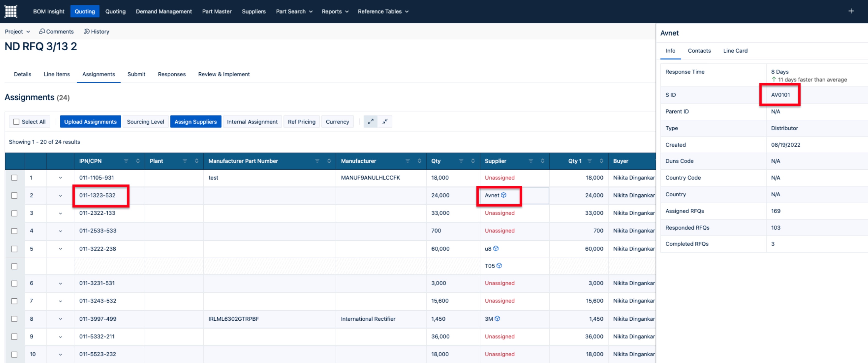Viewport: 868px width, 363px height.
Task: Sort by the Qty 1 column arrows
Action: tap(601, 161)
